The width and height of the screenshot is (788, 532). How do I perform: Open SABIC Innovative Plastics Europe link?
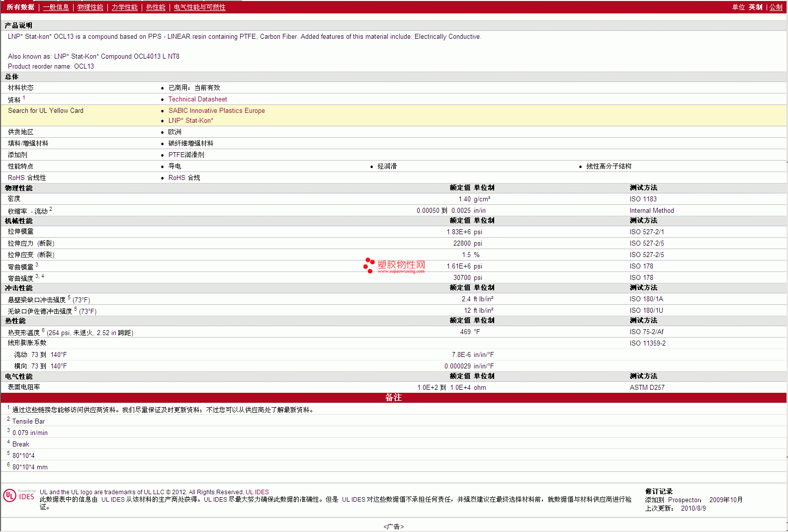click(216, 110)
